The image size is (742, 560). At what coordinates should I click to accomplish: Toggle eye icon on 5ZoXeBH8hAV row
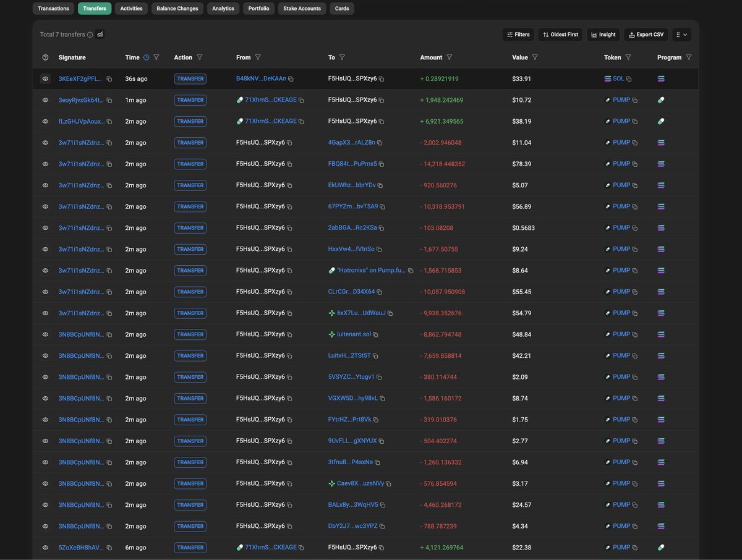click(x=45, y=548)
